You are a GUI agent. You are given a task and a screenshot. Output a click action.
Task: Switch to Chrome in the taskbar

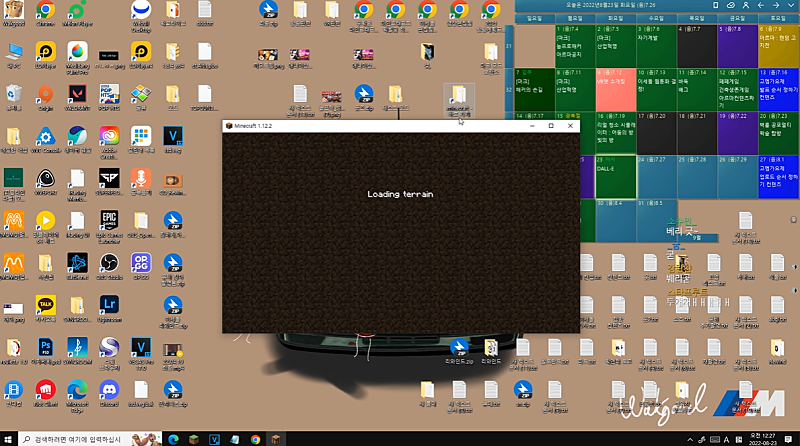click(255, 439)
